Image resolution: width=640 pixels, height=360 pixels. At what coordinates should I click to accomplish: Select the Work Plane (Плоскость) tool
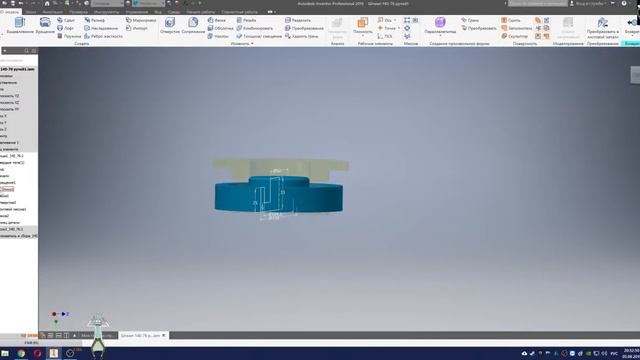pos(362,24)
